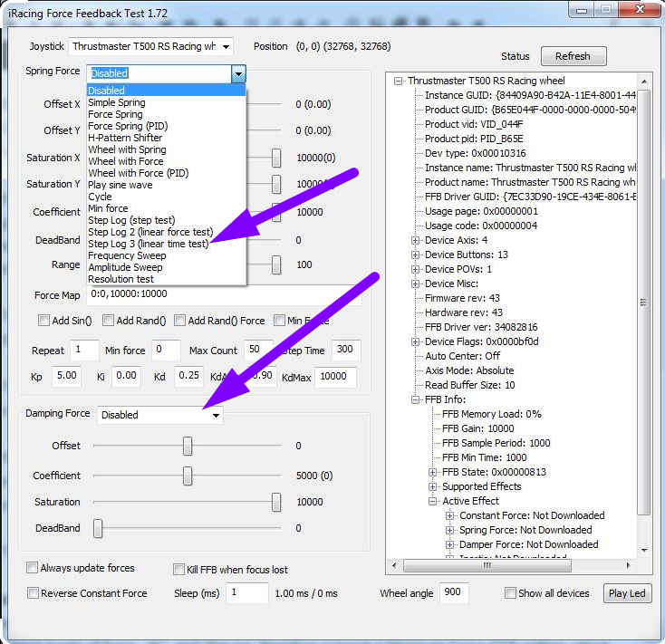Click the Ki gain field
The height and width of the screenshot is (644, 665).
tap(126, 377)
